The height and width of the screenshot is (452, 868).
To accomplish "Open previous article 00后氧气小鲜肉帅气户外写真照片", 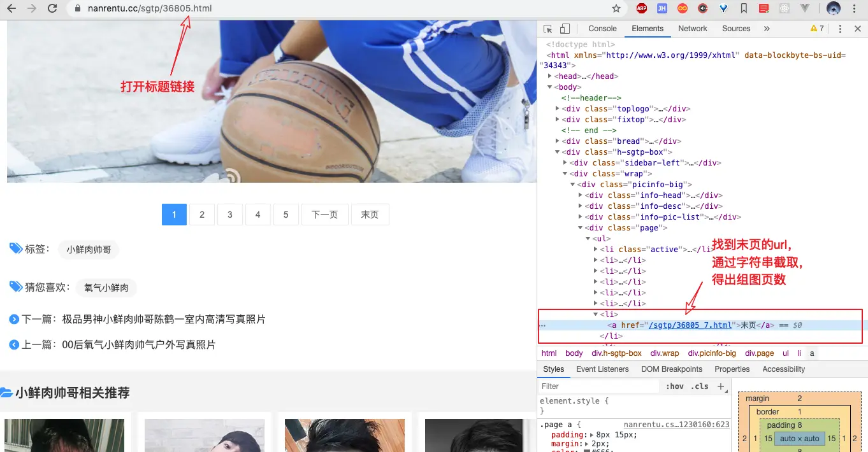I will click(x=139, y=344).
